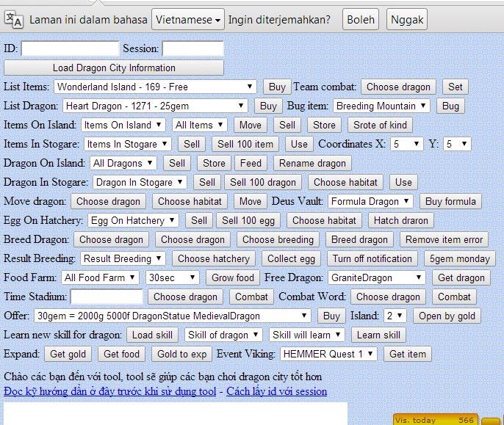Open the List Items dropdown showing Wonderland Island
This screenshot has width=504, height=425.
tap(155, 87)
